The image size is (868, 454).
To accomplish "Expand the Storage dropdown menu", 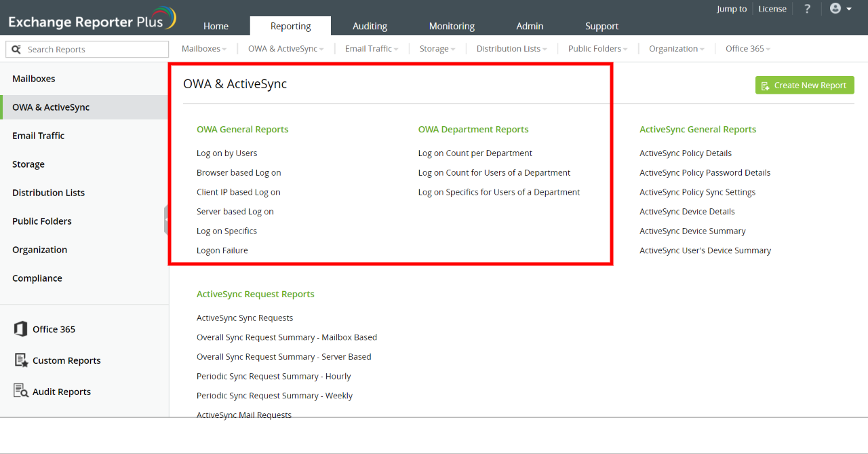I will [x=437, y=49].
